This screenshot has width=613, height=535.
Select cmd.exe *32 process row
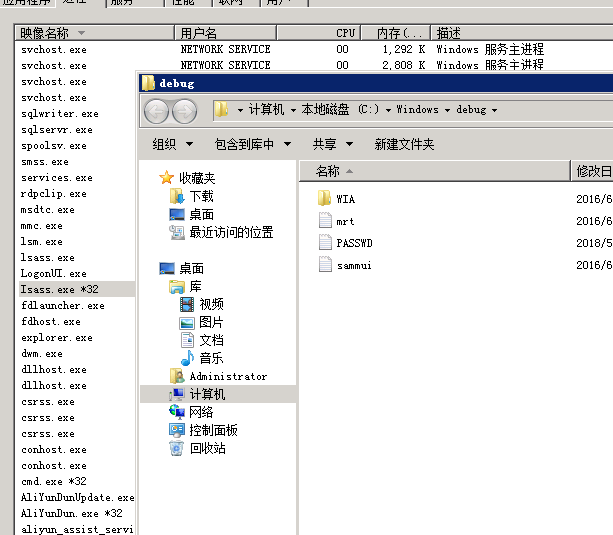tap(77, 481)
